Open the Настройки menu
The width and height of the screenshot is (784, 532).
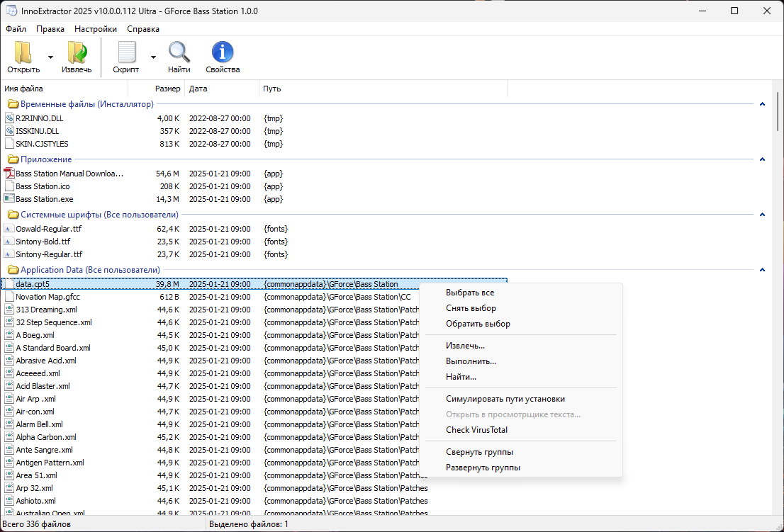click(x=96, y=29)
